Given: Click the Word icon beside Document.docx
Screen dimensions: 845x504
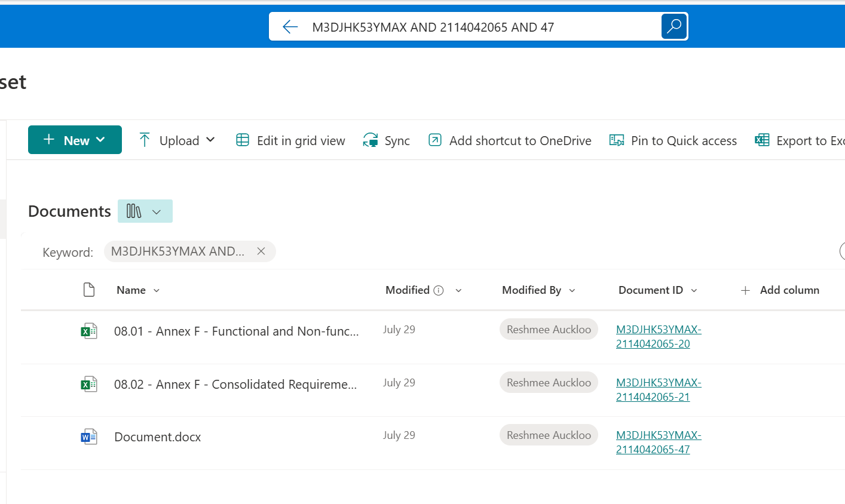Looking at the screenshot, I should (89, 437).
